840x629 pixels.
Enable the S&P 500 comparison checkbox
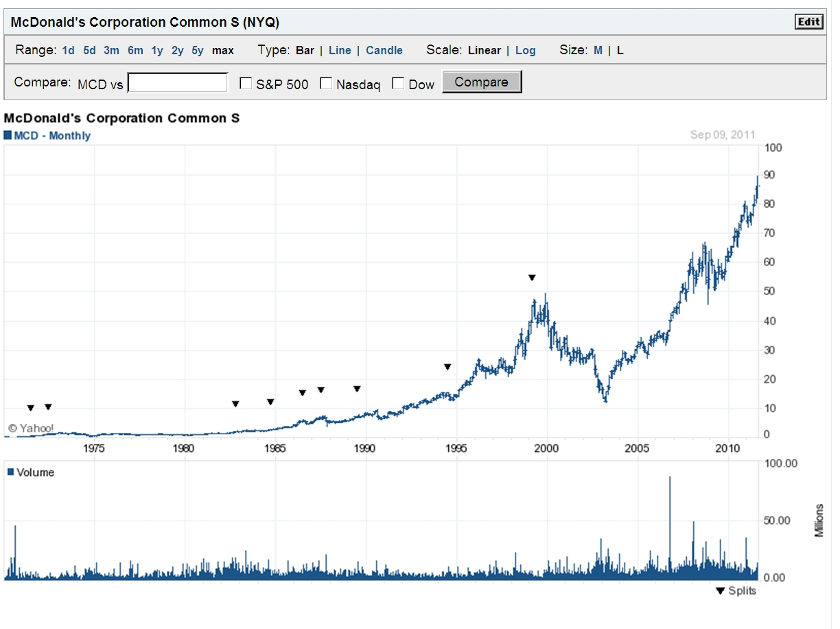point(245,84)
